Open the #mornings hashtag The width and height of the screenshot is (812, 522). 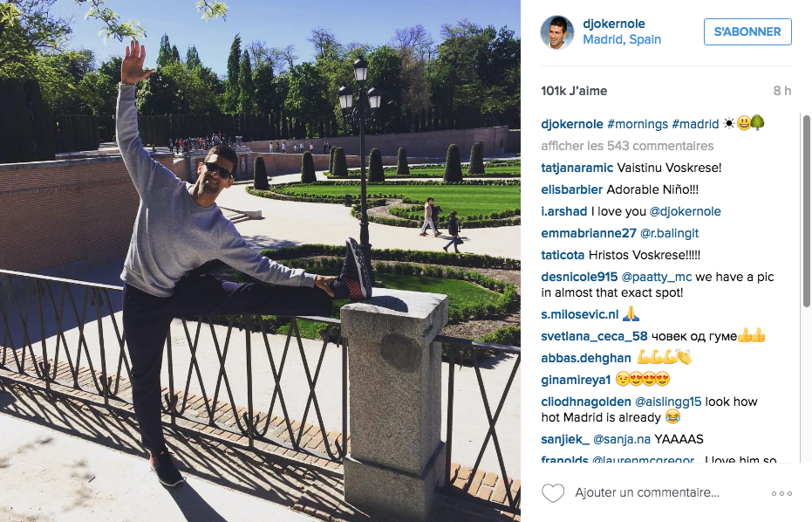pos(638,125)
